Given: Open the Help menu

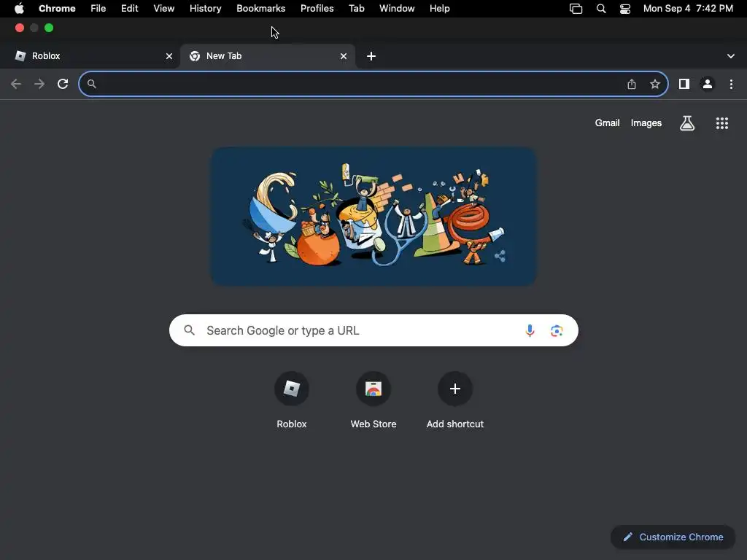Looking at the screenshot, I should pyautogui.click(x=439, y=9).
